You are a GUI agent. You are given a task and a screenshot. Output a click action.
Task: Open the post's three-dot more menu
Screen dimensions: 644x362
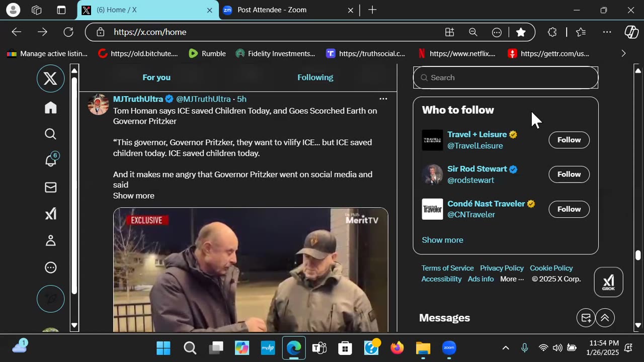[x=383, y=99]
